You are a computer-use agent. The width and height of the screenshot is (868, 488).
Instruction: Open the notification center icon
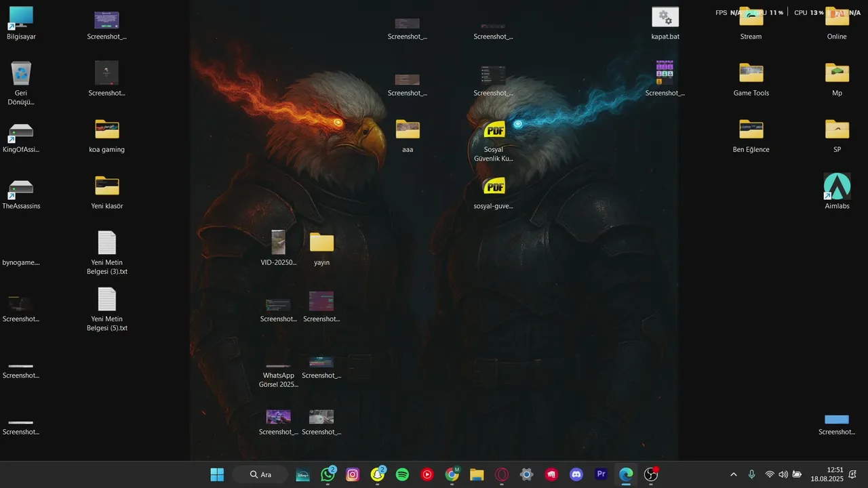coord(852,474)
